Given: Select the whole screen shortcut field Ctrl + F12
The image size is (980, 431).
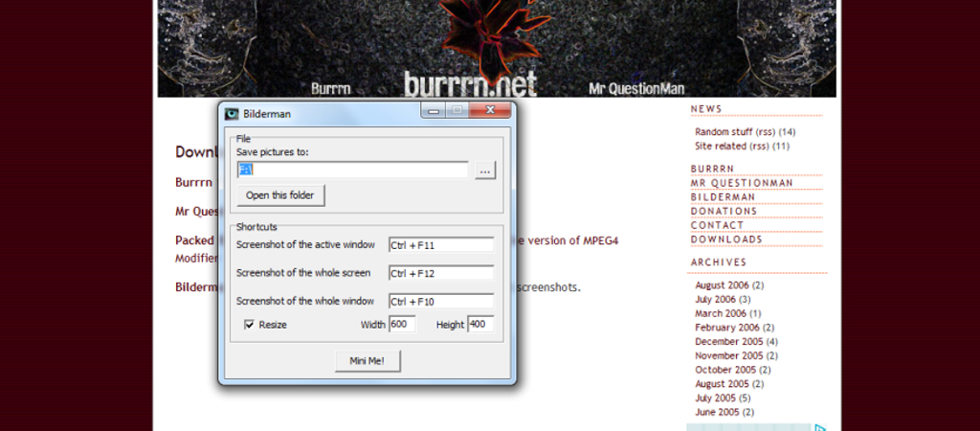Looking at the screenshot, I should coord(441,273).
